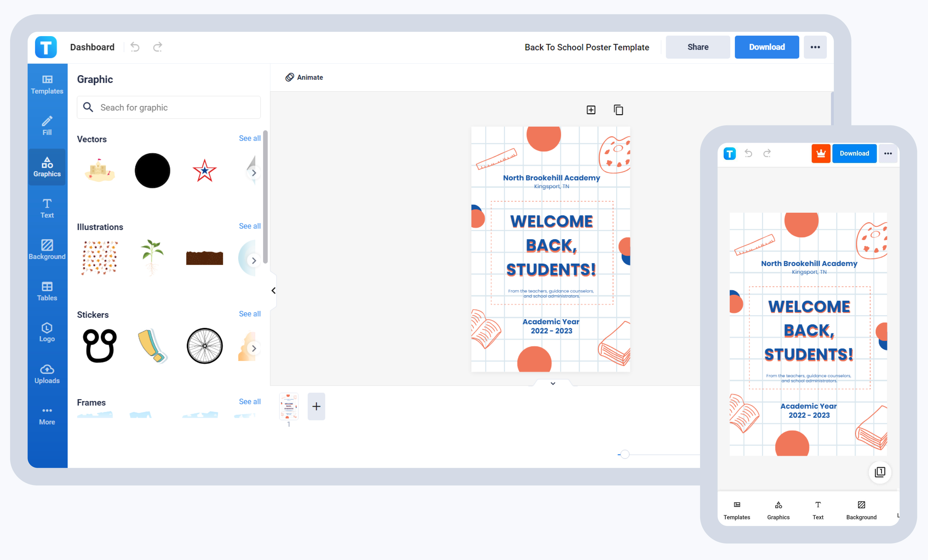This screenshot has width=928, height=560.
Task: Click the Animate button above the canvas
Action: pos(304,77)
